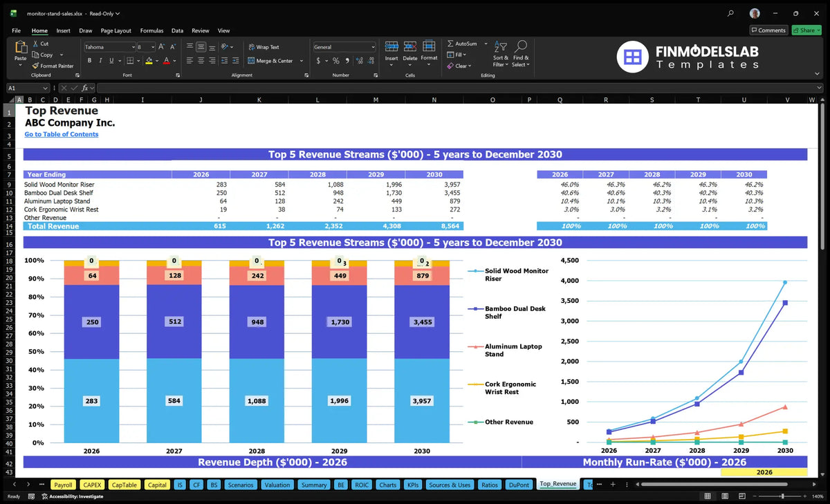This screenshot has width=830, height=504.
Task: Click the Insert Function fx icon
Action: coord(85,88)
